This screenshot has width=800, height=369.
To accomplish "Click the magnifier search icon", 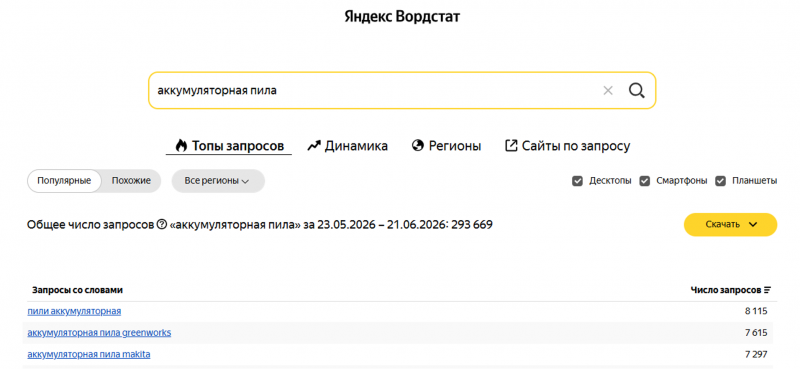I will pos(636,91).
